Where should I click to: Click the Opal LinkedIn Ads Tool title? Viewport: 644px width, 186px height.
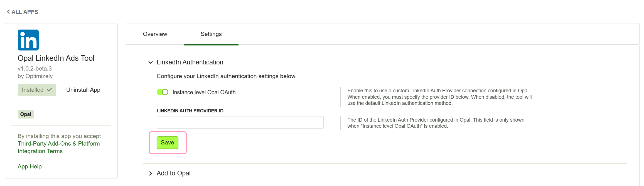[x=56, y=58]
